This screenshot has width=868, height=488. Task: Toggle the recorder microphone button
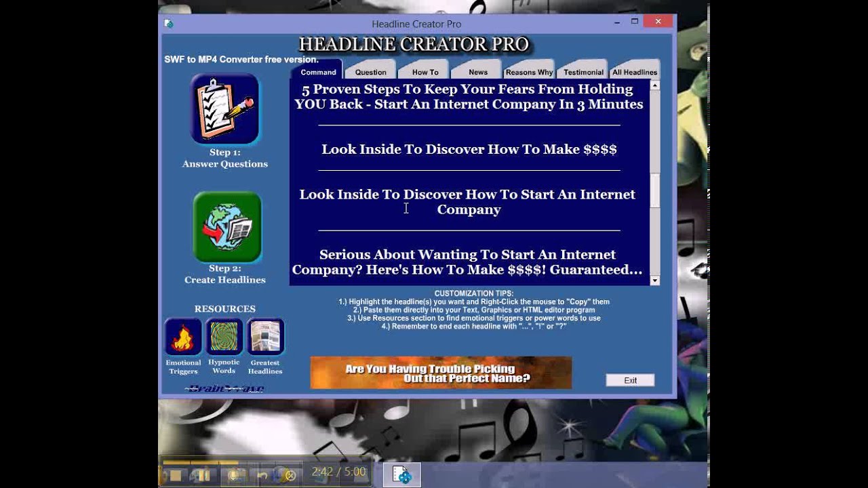[234, 476]
